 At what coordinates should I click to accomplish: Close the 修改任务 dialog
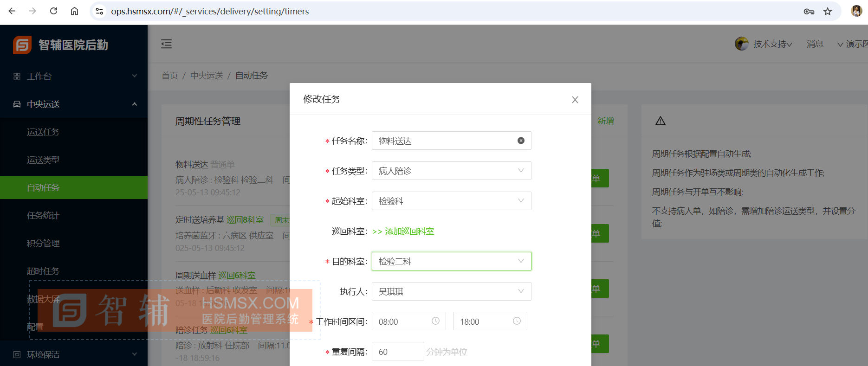[x=575, y=100]
